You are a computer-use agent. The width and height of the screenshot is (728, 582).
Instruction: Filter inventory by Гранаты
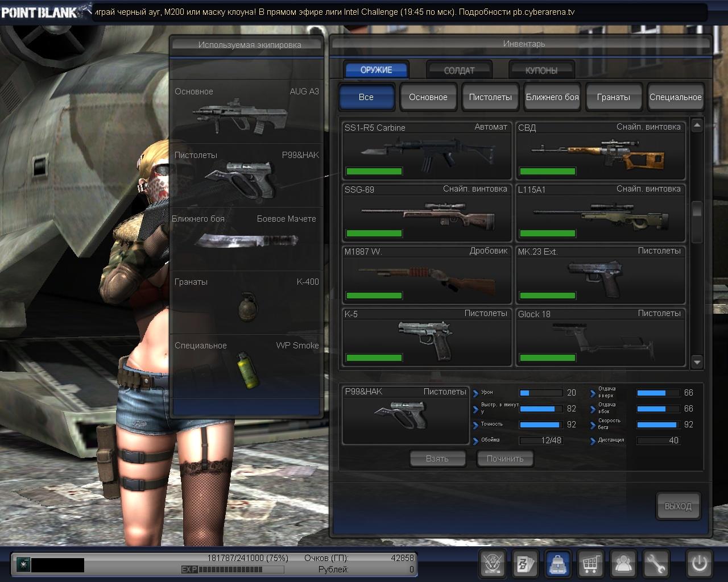[x=614, y=97]
